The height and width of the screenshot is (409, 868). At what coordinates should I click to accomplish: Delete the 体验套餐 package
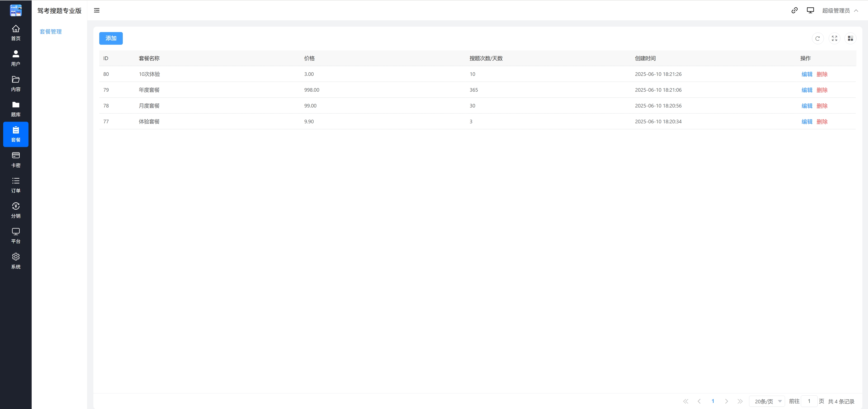822,122
